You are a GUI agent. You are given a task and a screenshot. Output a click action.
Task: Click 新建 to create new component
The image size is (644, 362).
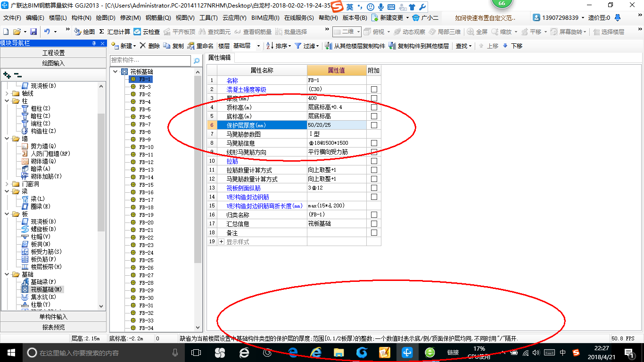coord(124,46)
